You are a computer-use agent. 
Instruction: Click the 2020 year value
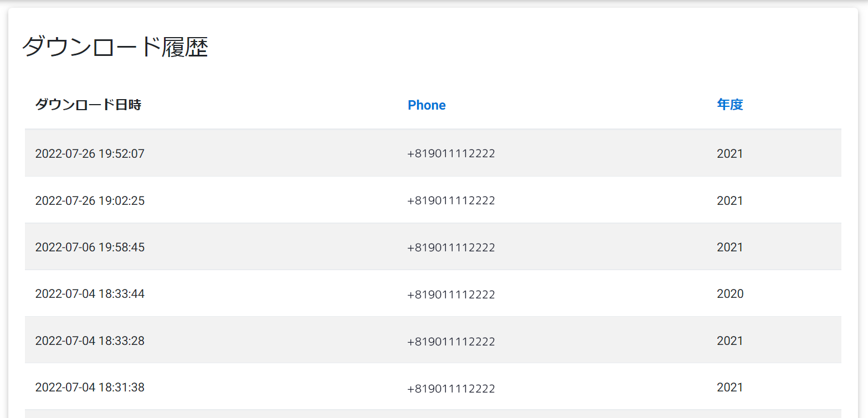tap(730, 293)
